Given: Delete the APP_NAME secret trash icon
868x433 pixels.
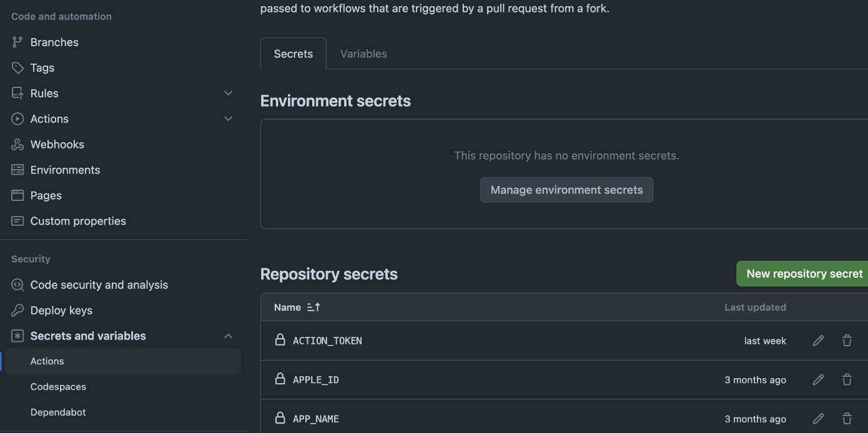Looking at the screenshot, I should [x=847, y=419].
